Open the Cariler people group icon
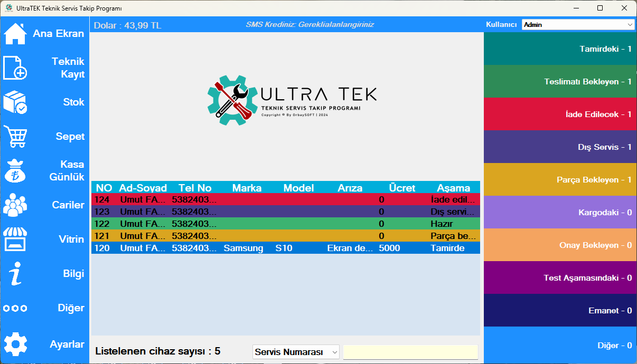637x364 pixels. [x=15, y=205]
